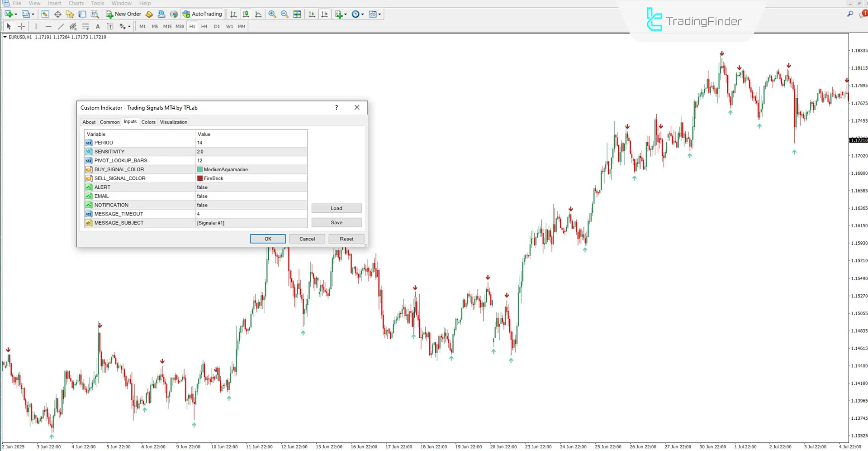Open the Charts menu
This screenshot has width=868, height=451.
[x=76, y=3]
